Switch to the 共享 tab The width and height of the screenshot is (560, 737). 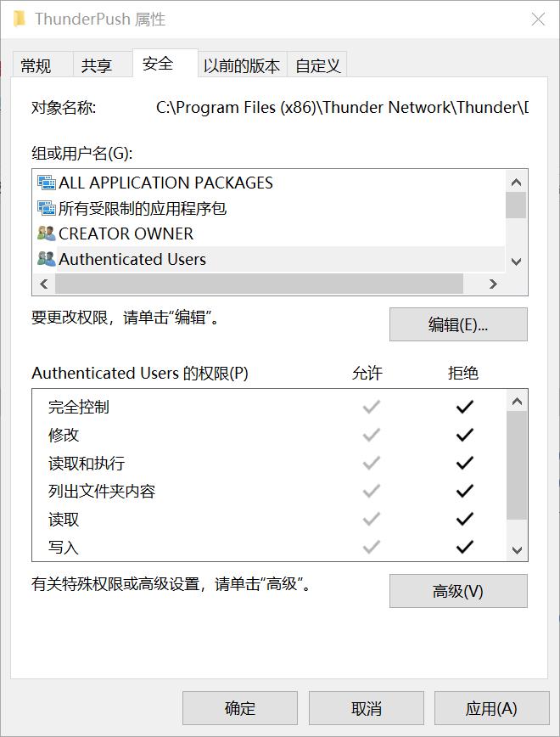(96, 64)
